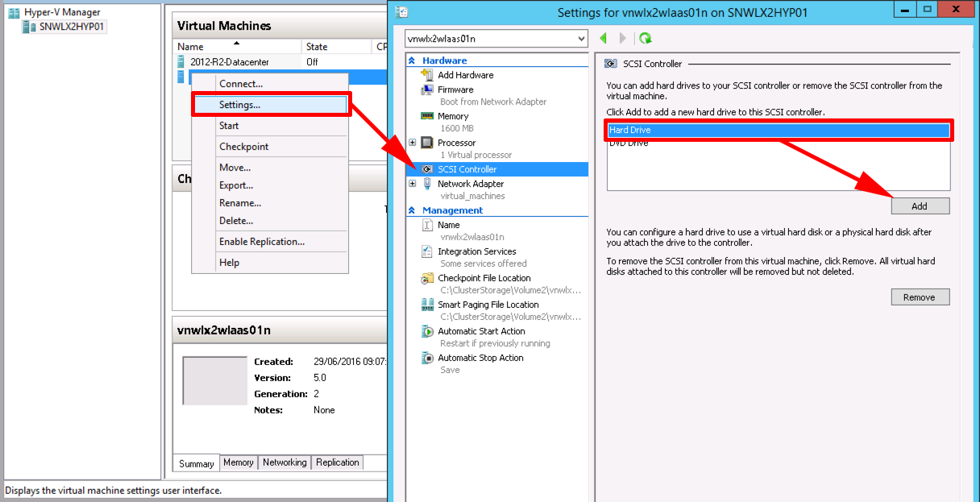Switch to the Memory tab in details pane

tap(239, 463)
